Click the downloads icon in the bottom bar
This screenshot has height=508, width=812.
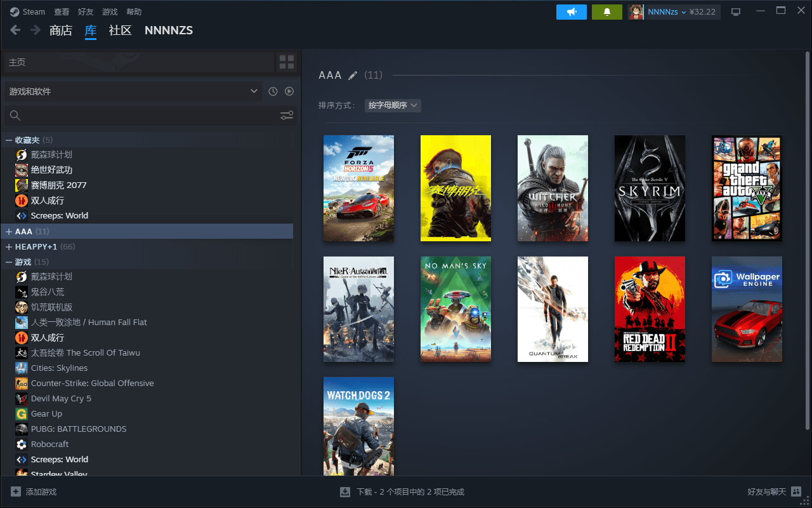tap(345, 491)
